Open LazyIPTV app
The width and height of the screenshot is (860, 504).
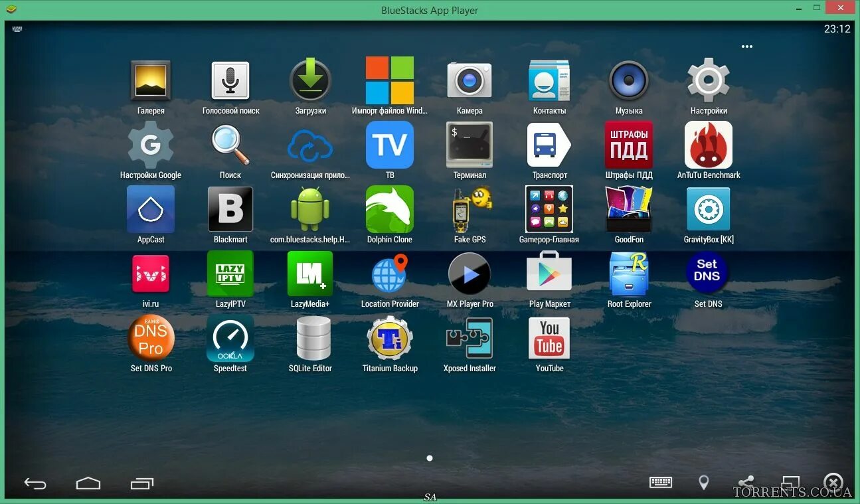click(x=230, y=274)
